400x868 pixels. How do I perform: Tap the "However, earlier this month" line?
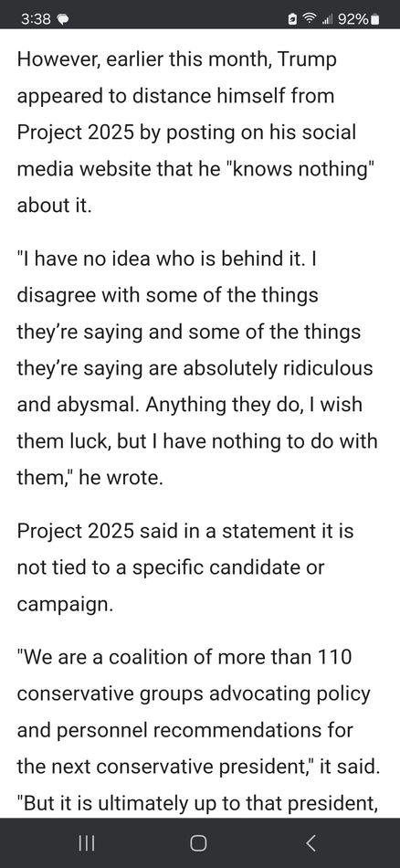point(176,59)
